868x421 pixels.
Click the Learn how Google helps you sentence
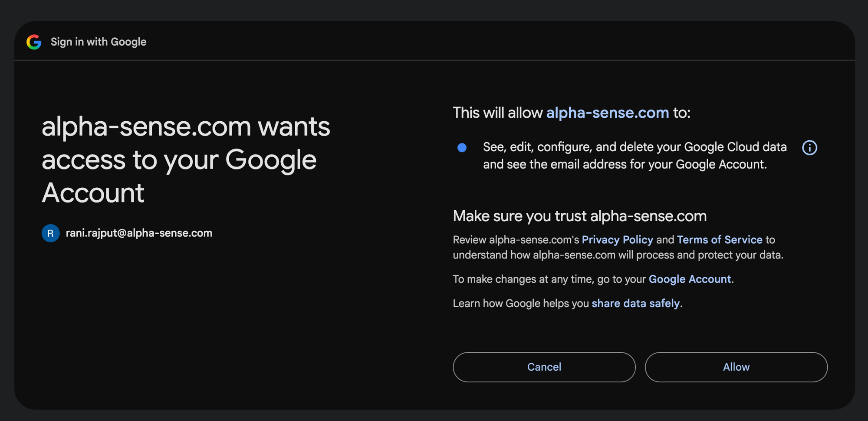point(568,303)
